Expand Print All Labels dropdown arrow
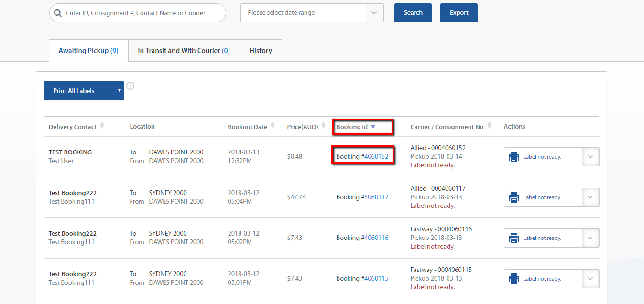The height and width of the screenshot is (304, 644). coord(119,91)
